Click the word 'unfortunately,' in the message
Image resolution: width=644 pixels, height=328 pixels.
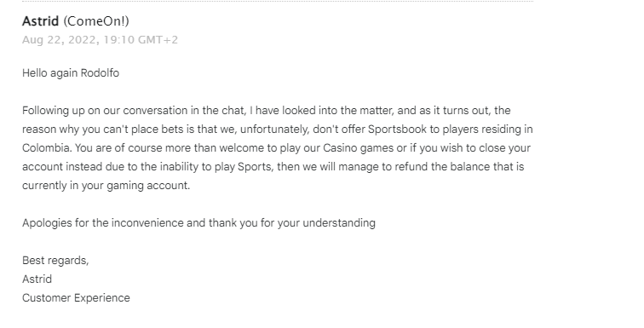275,129
